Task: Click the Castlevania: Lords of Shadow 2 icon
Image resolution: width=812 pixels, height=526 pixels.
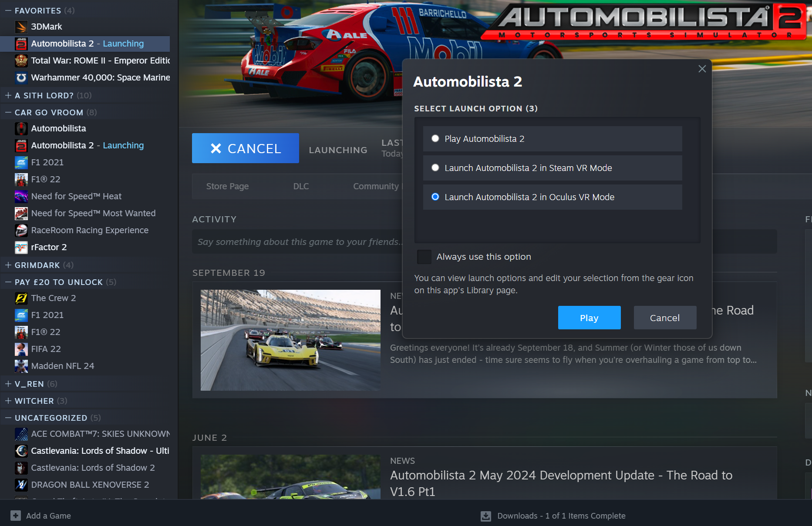Action: click(x=21, y=468)
